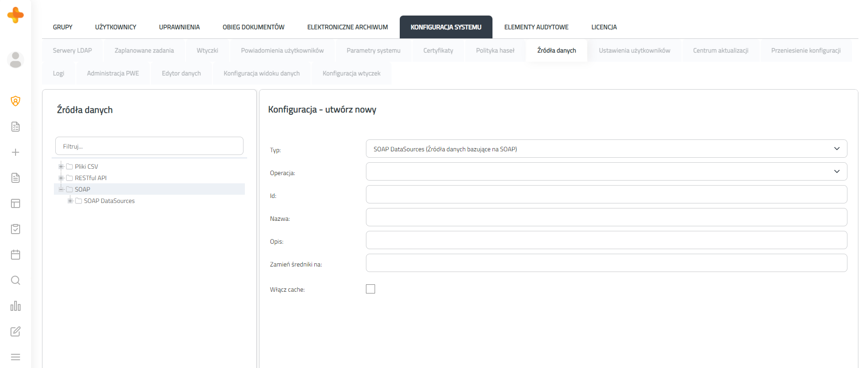Switch to the UŻYTKOWNICY tab
Viewport: 868px width, 368px height.
116,27
